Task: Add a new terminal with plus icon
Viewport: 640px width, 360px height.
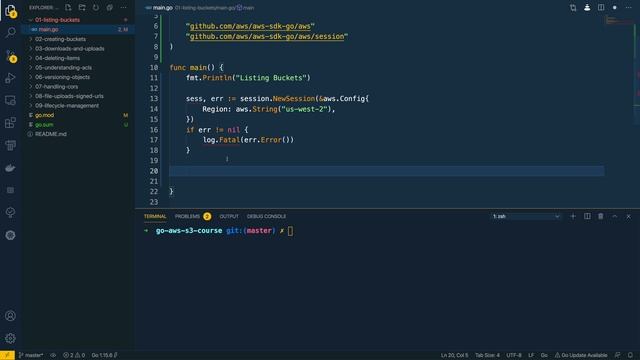Action: tap(573, 216)
